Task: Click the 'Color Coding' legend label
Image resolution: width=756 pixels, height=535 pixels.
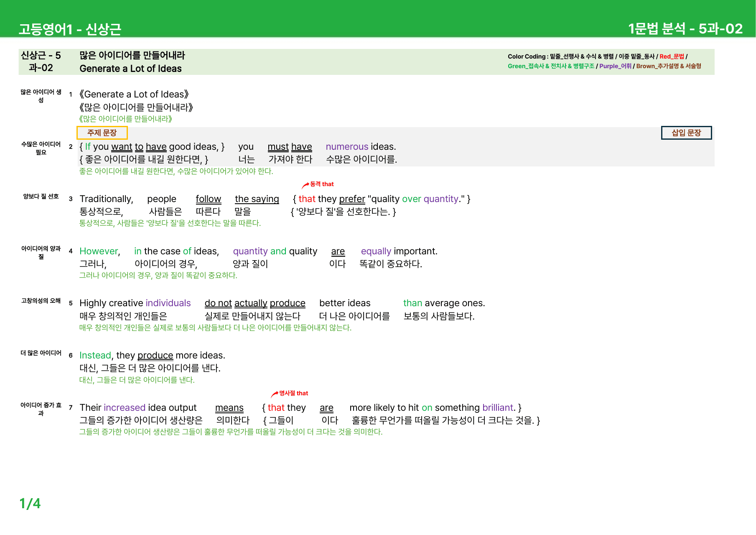Action: [527, 56]
